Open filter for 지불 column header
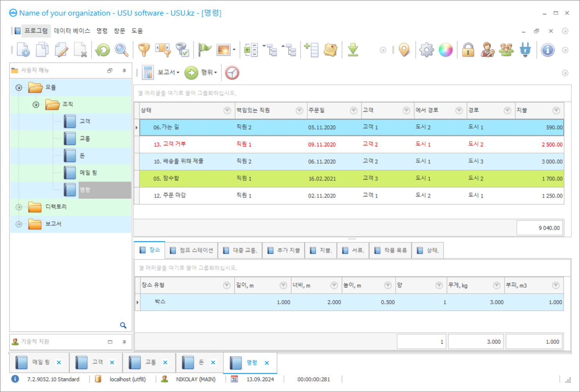This screenshot has height=392, width=580. 556,110
